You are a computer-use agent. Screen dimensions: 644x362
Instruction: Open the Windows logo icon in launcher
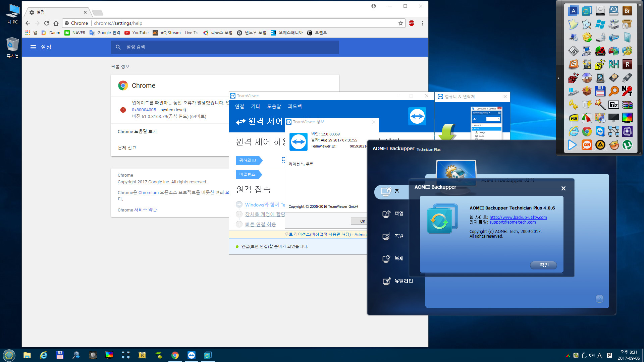pyautogui.click(x=600, y=24)
